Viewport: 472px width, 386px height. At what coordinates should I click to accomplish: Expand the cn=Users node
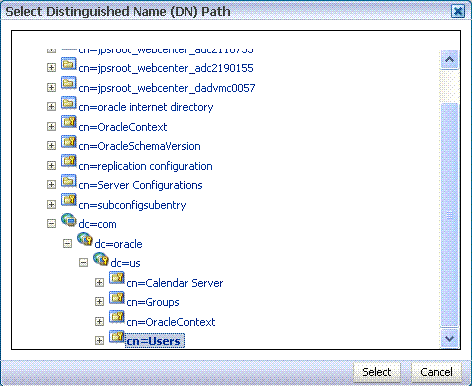point(99,341)
